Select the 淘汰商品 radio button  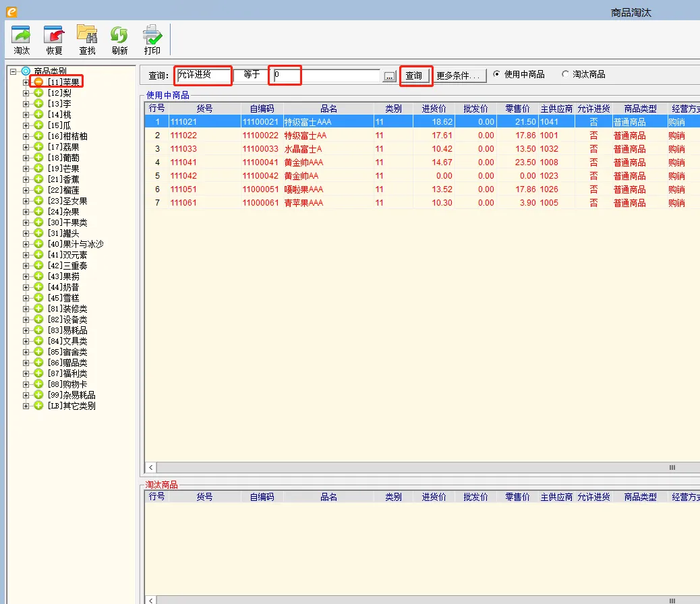(x=565, y=75)
